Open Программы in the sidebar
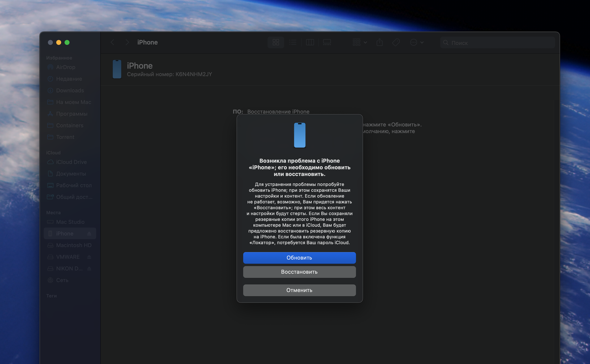 coord(70,114)
